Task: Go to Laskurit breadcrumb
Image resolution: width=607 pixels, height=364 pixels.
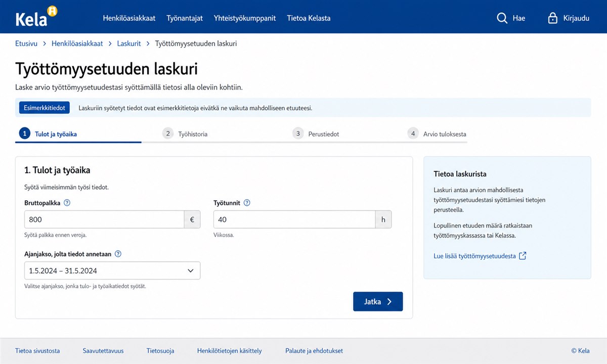Action: tap(129, 43)
